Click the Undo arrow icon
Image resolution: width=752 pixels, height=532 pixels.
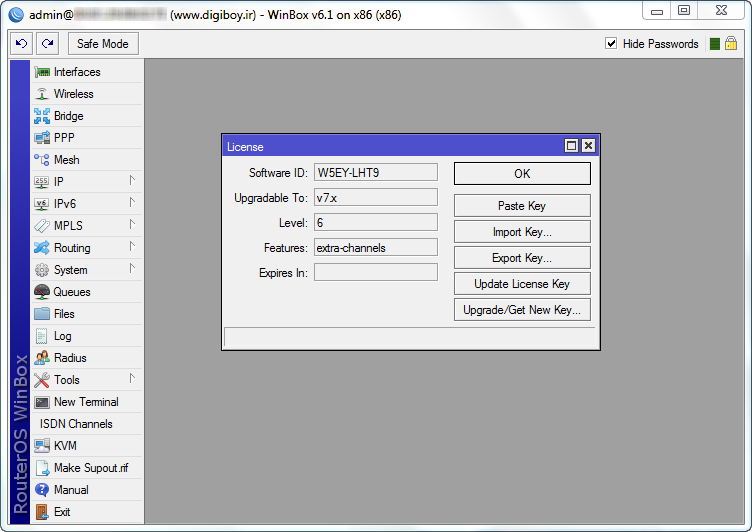22,44
